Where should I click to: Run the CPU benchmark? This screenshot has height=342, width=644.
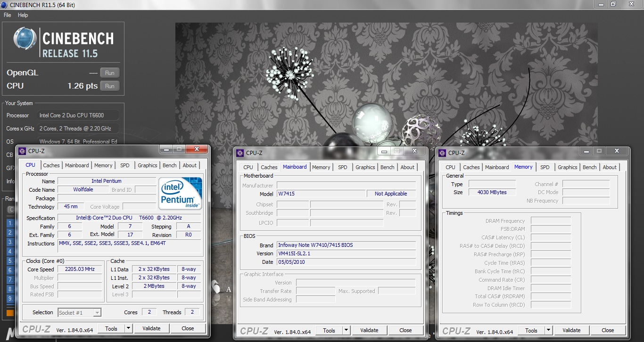pos(109,86)
